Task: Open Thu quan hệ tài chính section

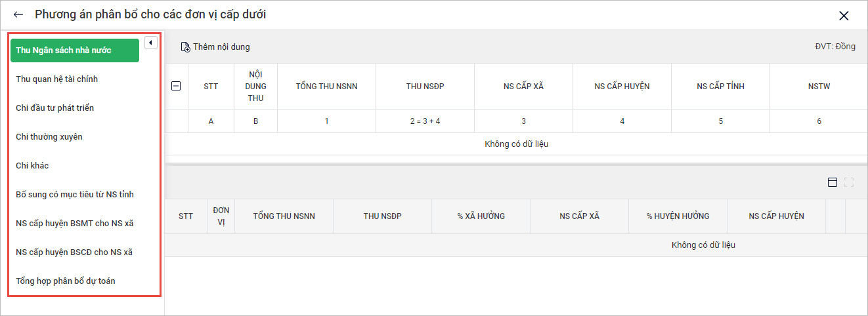Action: (57, 79)
